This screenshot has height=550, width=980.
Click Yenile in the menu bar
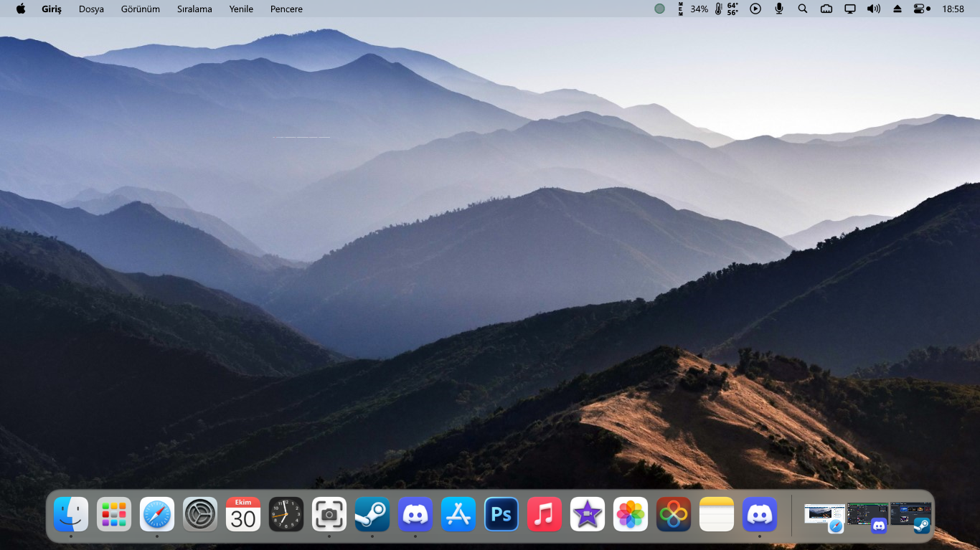[x=240, y=9]
